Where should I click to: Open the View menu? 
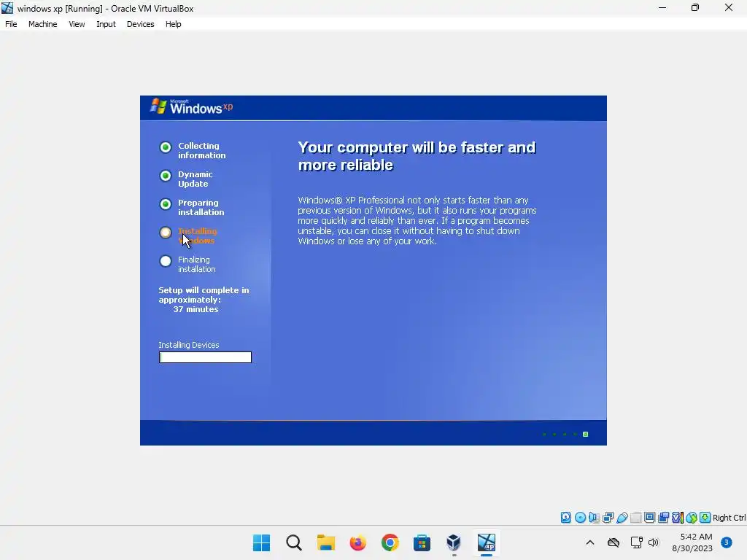77,24
